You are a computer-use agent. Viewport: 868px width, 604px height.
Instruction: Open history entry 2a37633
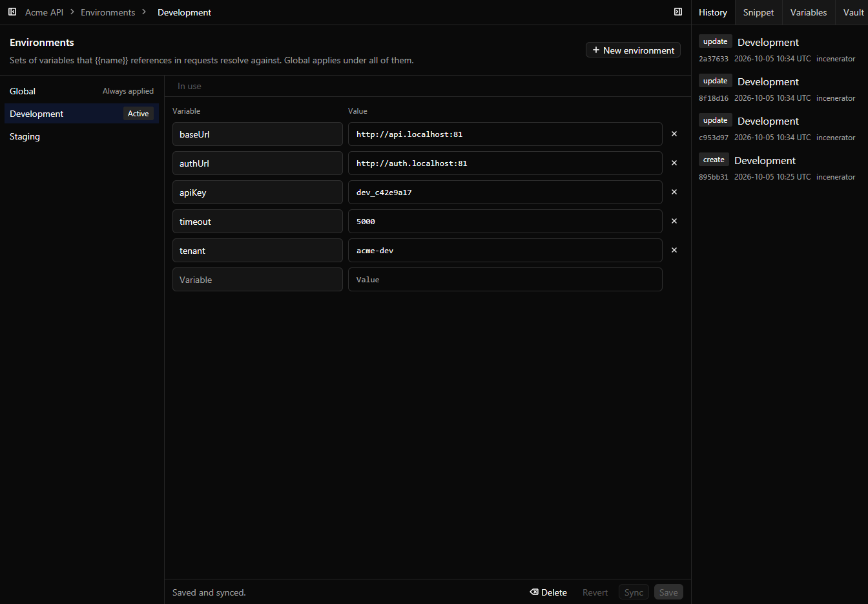780,49
